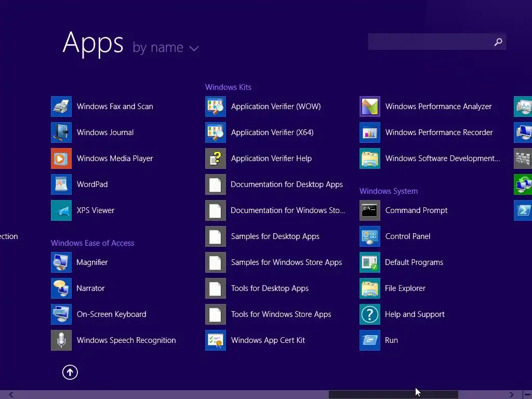The height and width of the screenshot is (399, 532).
Task: Open Windows Fax and Scan icon
Action: tap(61, 106)
